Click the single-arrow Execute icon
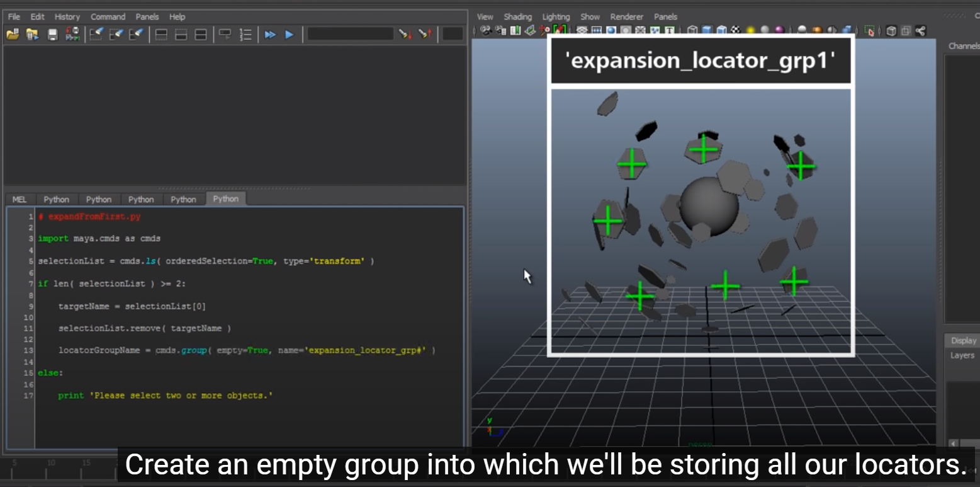The height and width of the screenshot is (487, 980). click(290, 34)
